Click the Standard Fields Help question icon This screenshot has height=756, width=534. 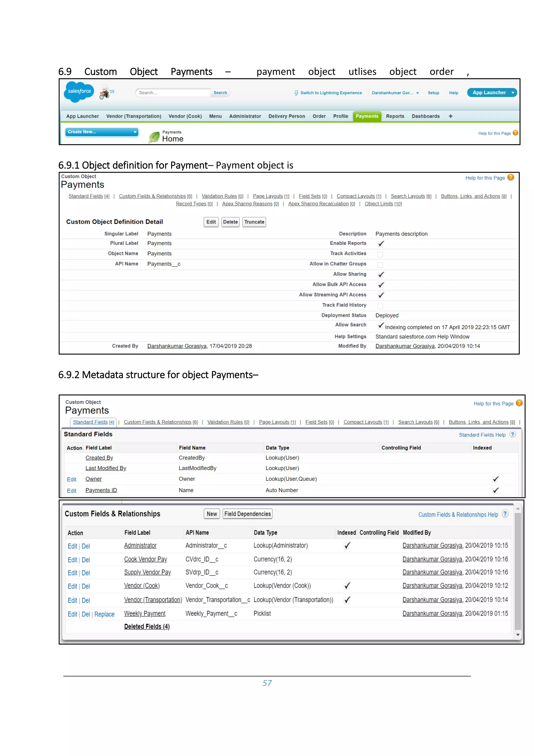click(512, 434)
